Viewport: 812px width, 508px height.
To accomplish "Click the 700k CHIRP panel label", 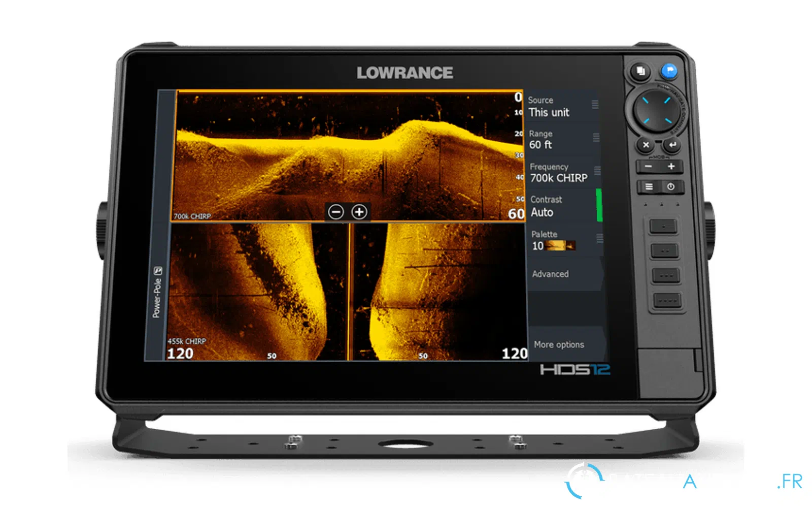I will coord(192,216).
